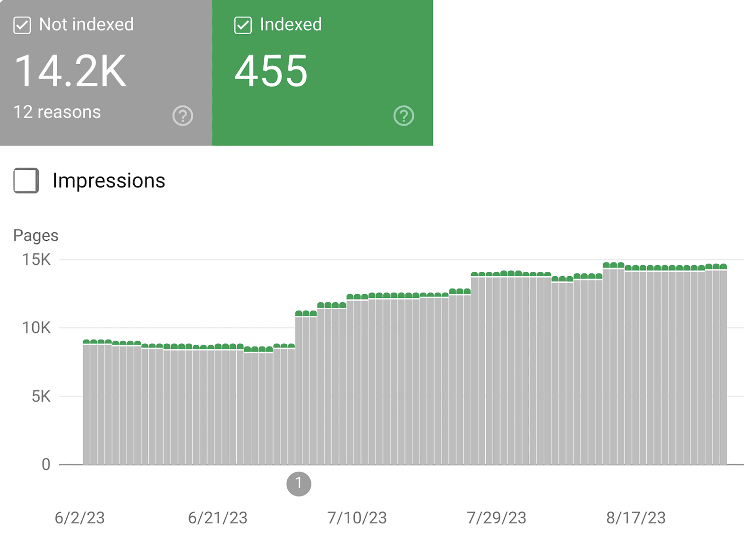Image resolution: width=756 pixels, height=540 pixels.
Task: Click the Pages axis title
Action: click(x=36, y=235)
